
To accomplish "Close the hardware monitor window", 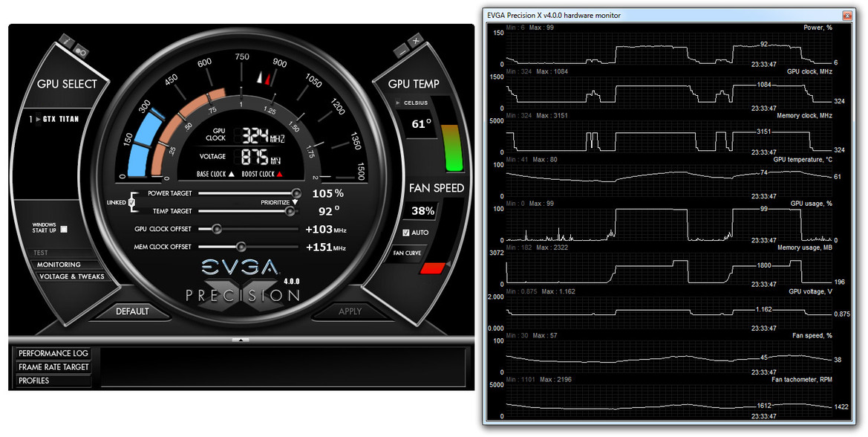I will 847,16.
